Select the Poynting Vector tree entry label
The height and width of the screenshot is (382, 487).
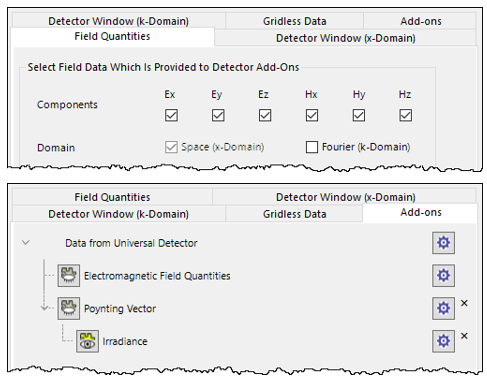(x=120, y=309)
